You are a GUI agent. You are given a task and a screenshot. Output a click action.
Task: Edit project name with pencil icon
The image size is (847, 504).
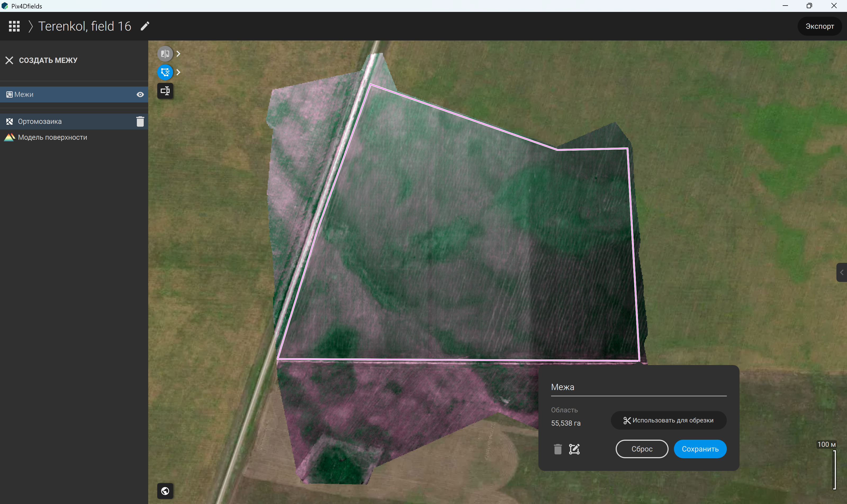pyautogui.click(x=145, y=26)
